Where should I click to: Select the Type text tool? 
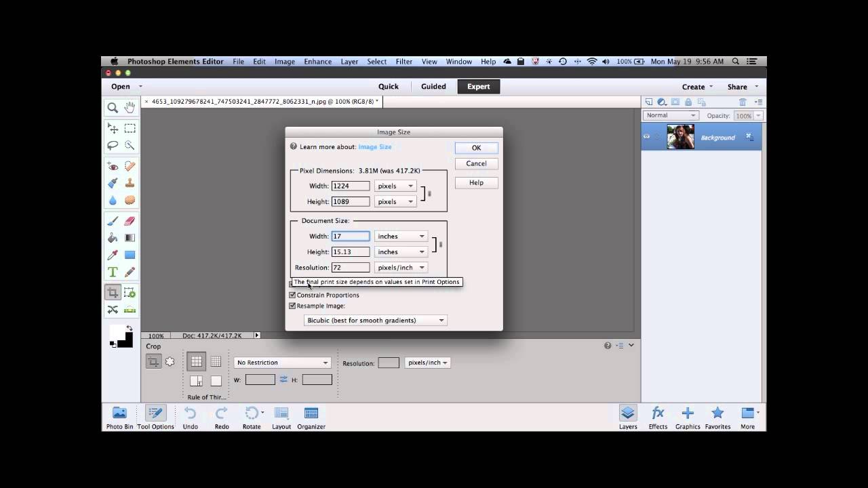(113, 272)
